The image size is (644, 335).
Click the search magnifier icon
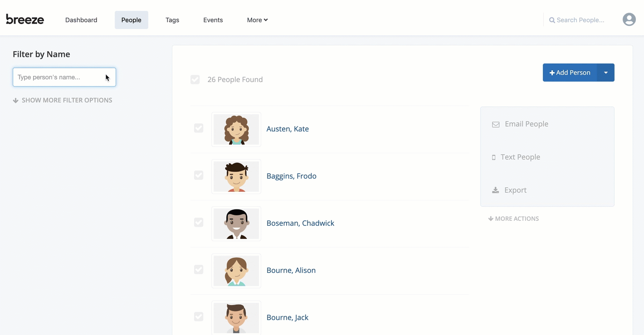(552, 20)
